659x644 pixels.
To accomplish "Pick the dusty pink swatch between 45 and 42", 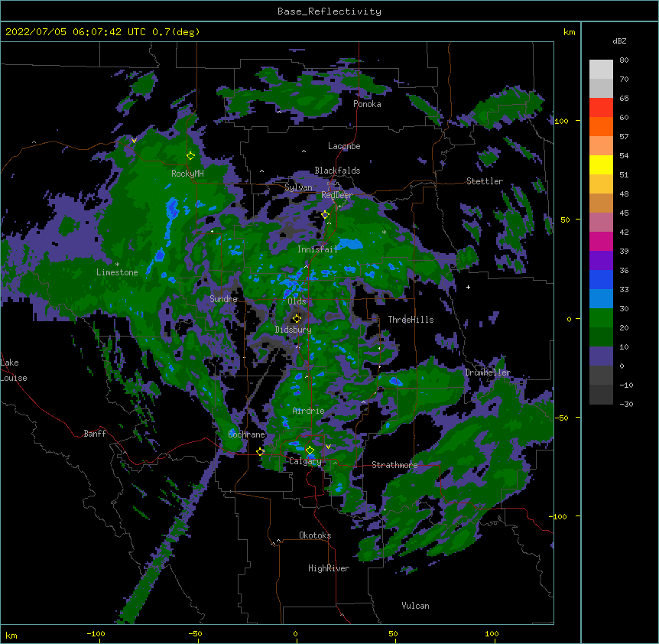I will click(601, 223).
